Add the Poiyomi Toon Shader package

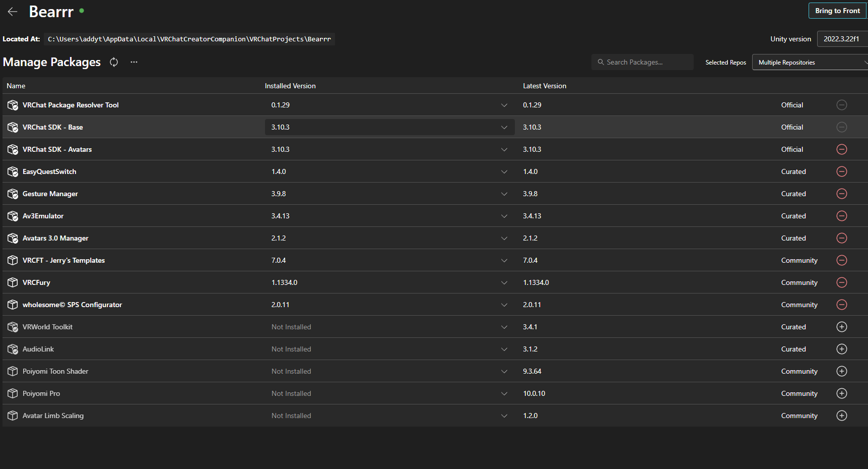coord(841,371)
